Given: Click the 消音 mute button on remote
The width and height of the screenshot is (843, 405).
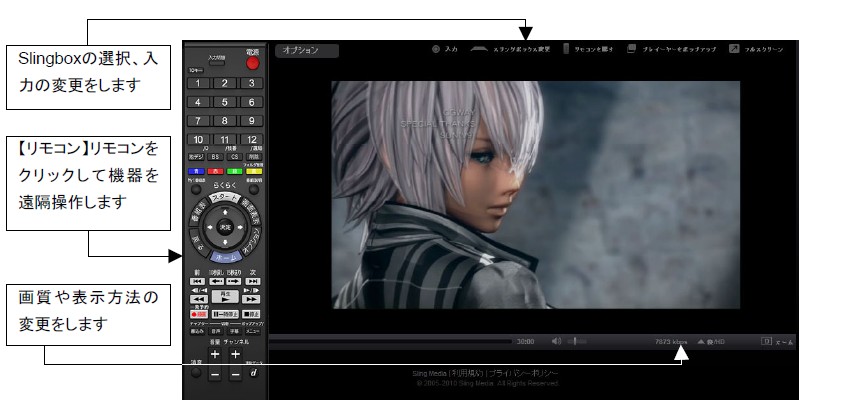Looking at the screenshot, I should point(196,372).
